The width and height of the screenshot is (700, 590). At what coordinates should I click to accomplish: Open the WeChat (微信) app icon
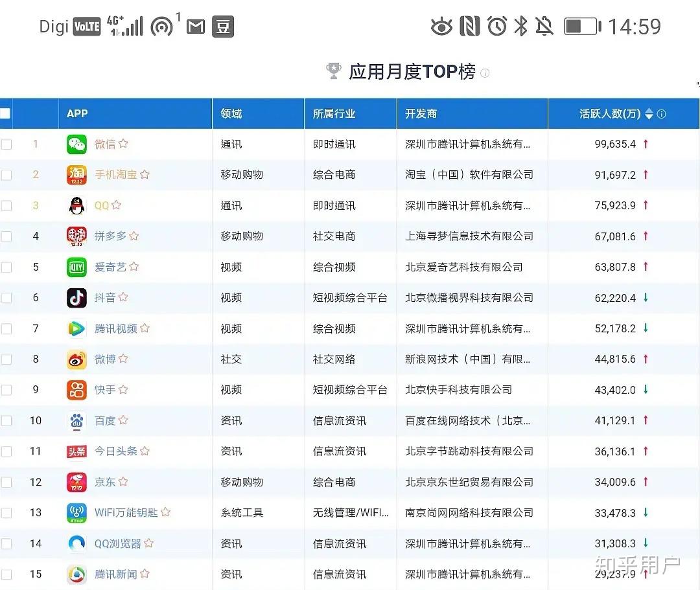click(x=76, y=144)
